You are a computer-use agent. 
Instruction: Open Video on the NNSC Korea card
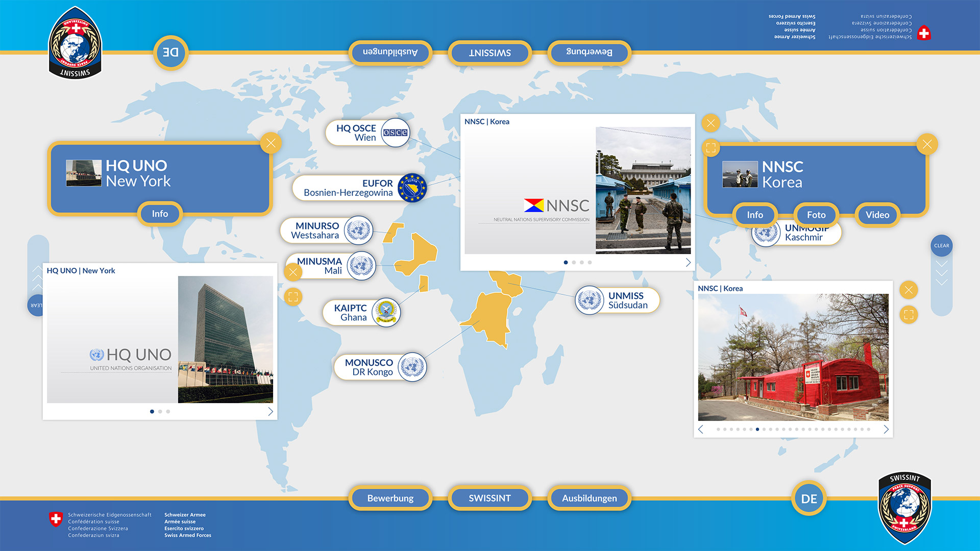pos(877,215)
